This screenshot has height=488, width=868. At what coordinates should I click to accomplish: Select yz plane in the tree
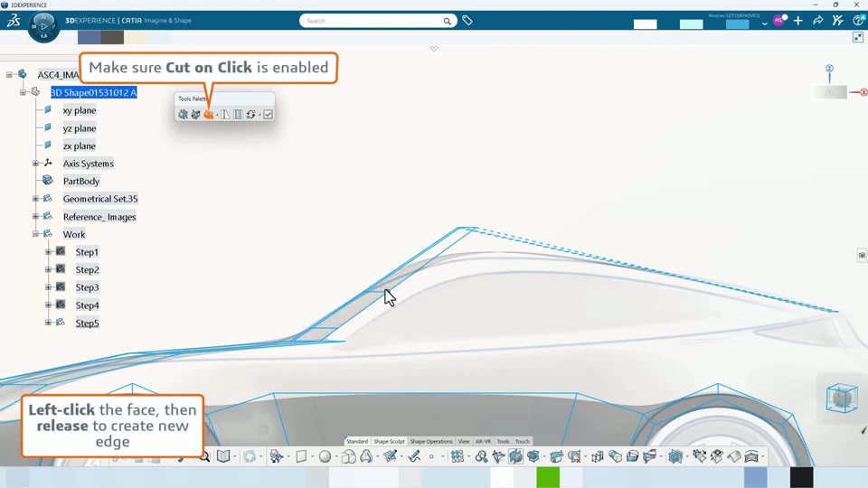click(x=80, y=127)
